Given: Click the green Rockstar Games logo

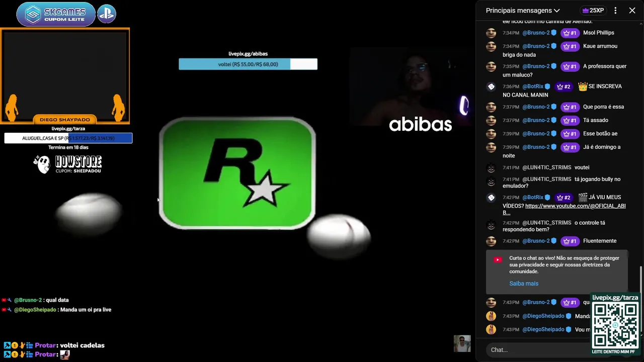Looking at the screenshot, I should [x=237, y=173].
